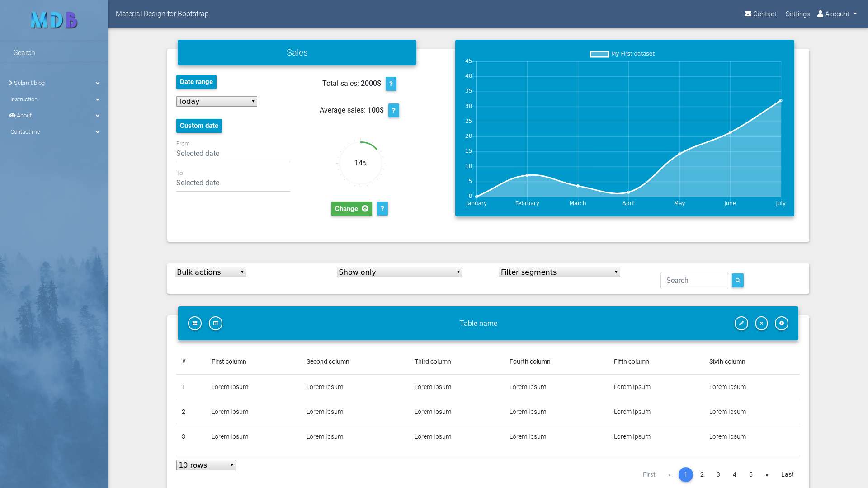The width and height of the screenshot is (868, 488).
Task: Click the info icon in table header
Action: pyautogui.click(x=782, y=324)
